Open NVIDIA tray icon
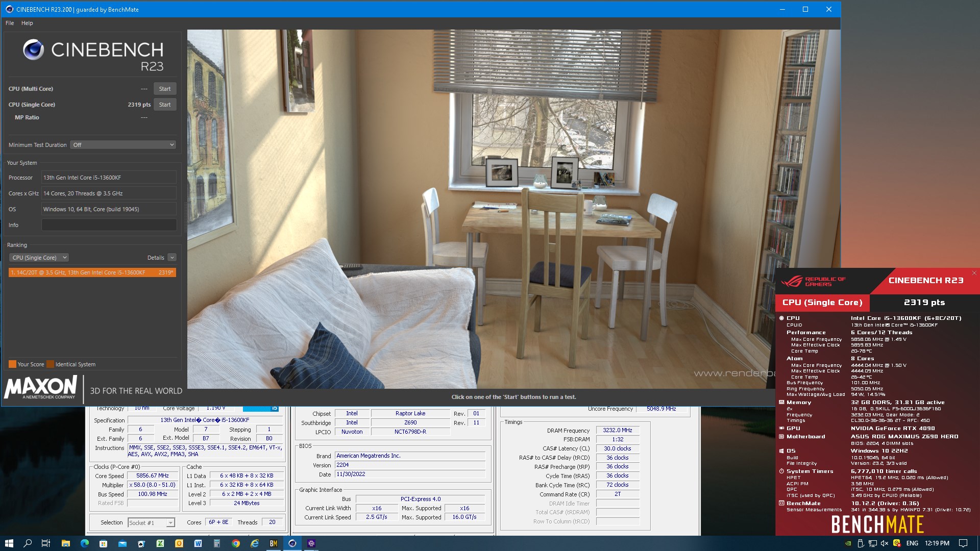The height and width of the screenshot is (551, 980). point(848,543)
